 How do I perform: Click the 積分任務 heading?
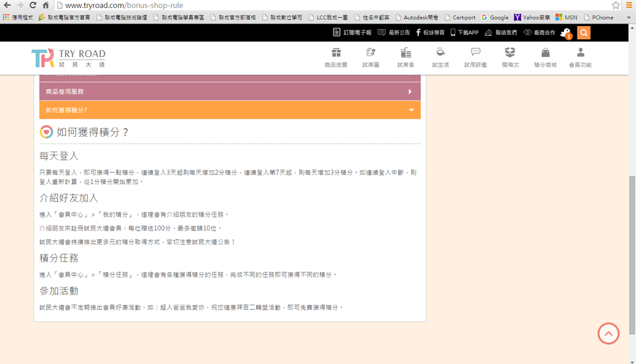[x=59, y=258]
